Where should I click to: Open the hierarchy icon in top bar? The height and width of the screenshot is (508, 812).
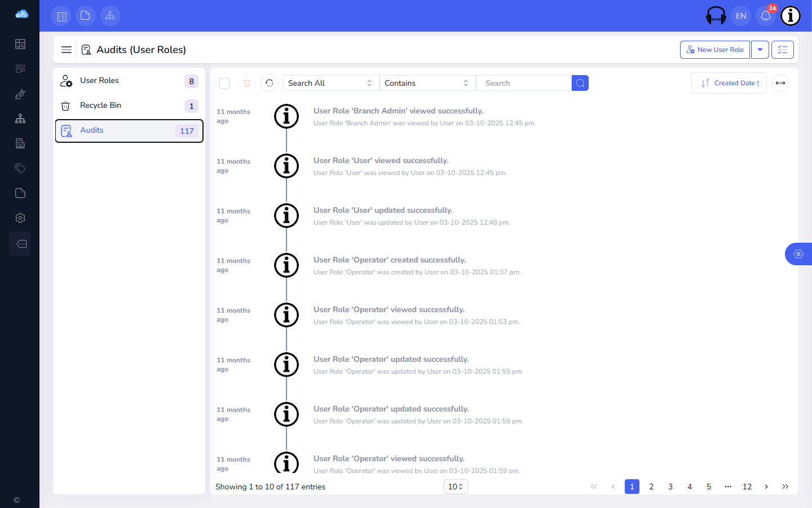click(x=110, y=16)
